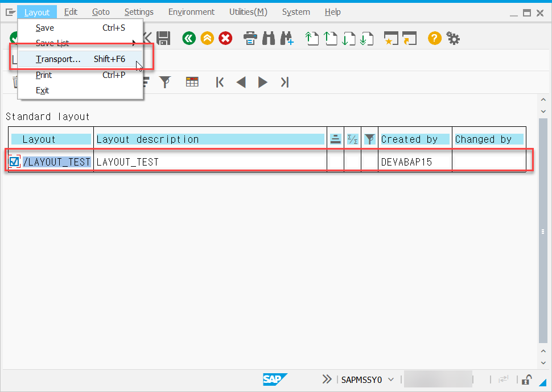Select the /LAYOUT_TEST layout name cell
Screen dimensions: 552x392
(57, 162)
